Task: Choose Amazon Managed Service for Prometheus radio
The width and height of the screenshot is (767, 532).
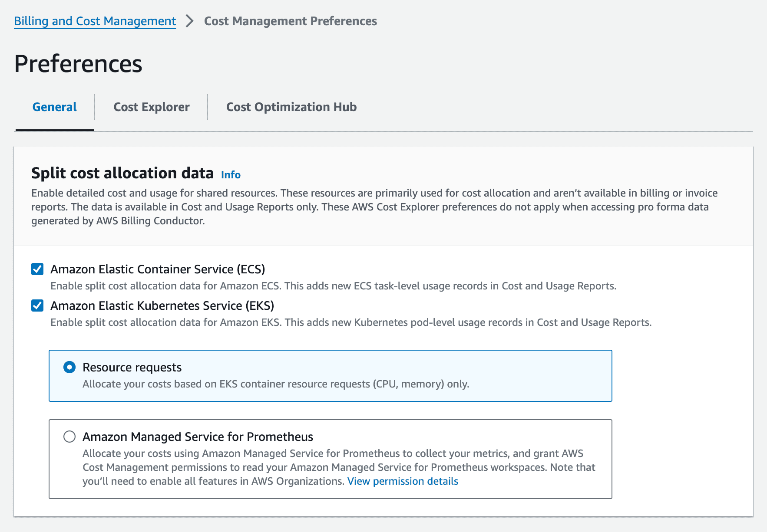Action: click(x=69, y=437)
